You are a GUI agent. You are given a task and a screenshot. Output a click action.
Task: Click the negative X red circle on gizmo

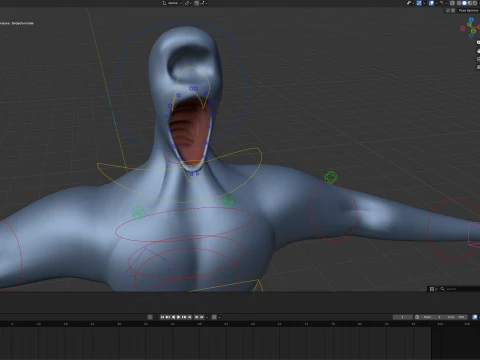click(463, 28)
